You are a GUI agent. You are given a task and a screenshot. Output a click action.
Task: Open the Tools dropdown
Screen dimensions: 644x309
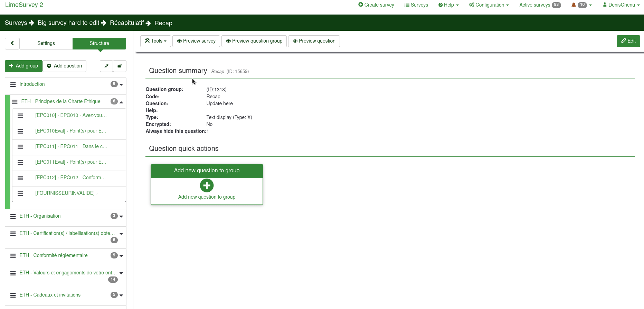click(155, 41)
